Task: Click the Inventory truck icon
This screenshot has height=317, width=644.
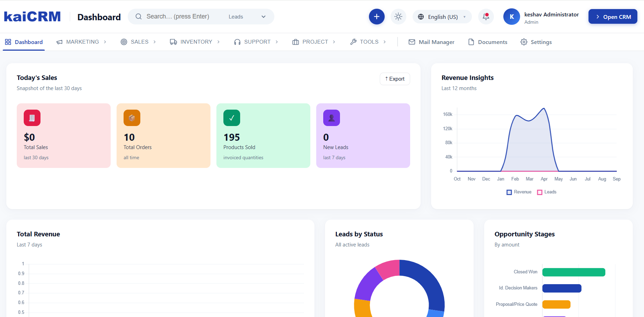Action: click(x=173, y=42)
